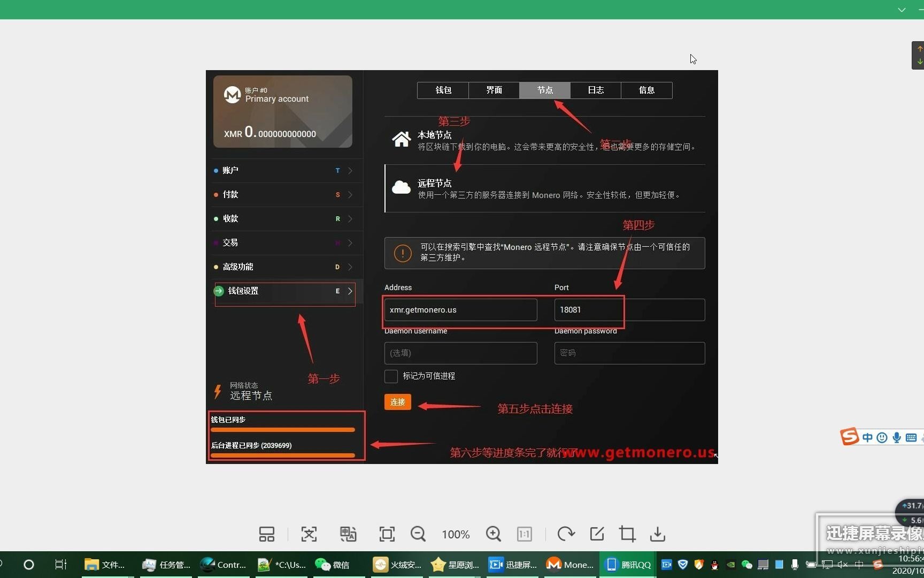
Task: Click the Sogou input S logo
Action: pyautogui.click(x=850, y=437)
